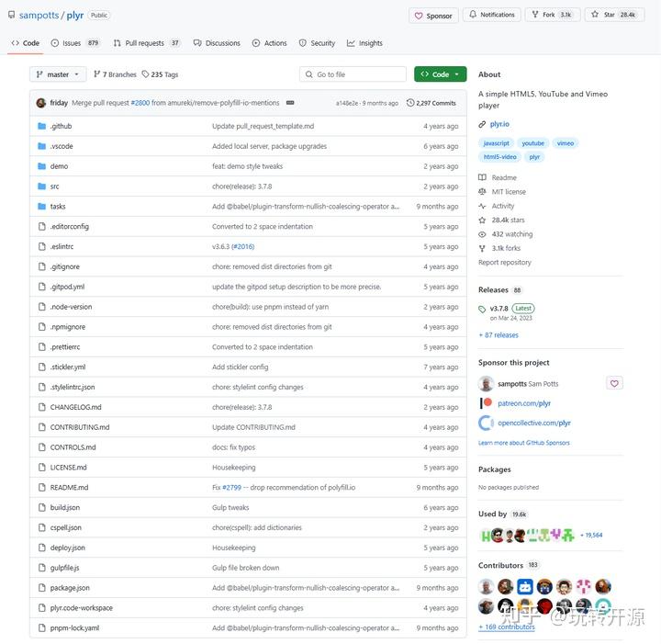Viewport: 661px width, 644px height.
Task: Click the Patreon logo icon
Action: pyautogui.click(x=486, y=402)
